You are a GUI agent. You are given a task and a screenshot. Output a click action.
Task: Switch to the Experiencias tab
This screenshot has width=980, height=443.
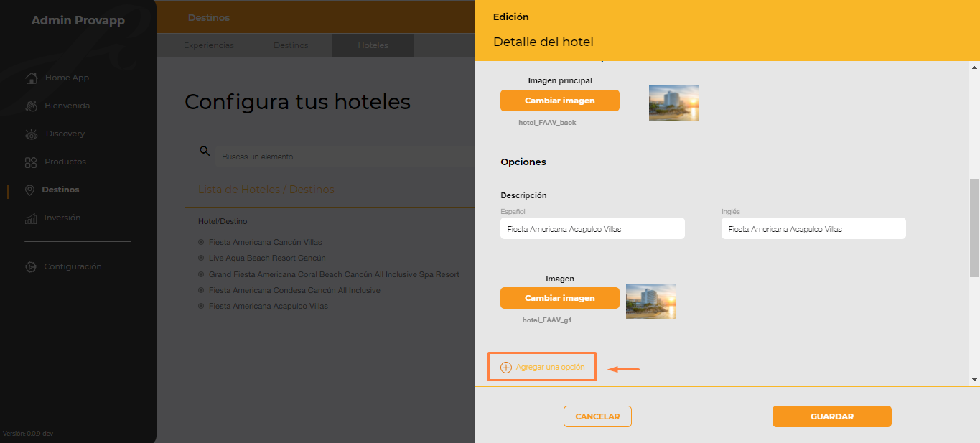tap(209, 45)
